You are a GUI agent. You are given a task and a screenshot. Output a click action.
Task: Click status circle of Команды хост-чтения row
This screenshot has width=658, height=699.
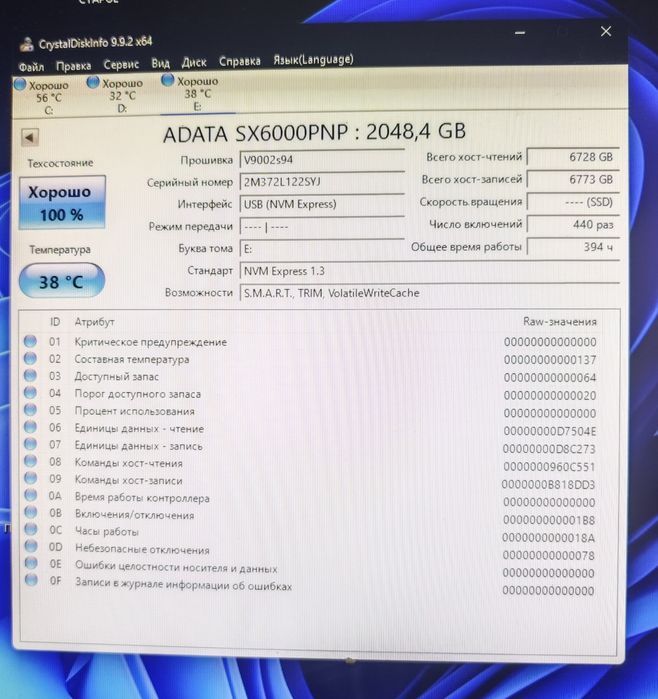coord(30,461)
